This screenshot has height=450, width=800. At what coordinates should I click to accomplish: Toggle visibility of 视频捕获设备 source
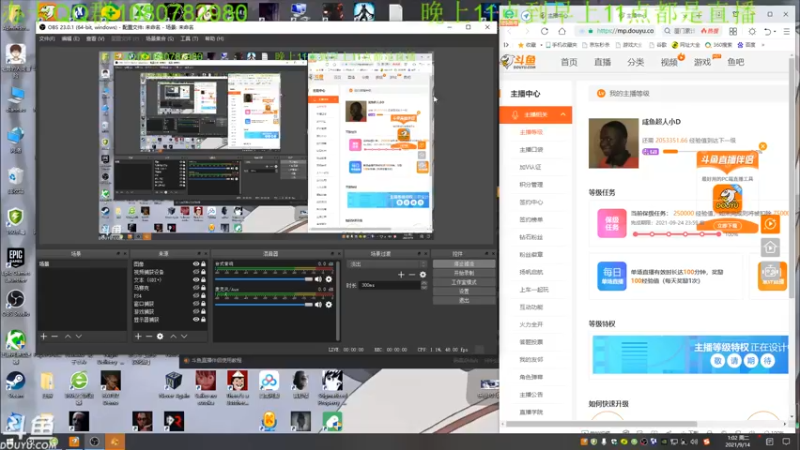pos(196,272)
